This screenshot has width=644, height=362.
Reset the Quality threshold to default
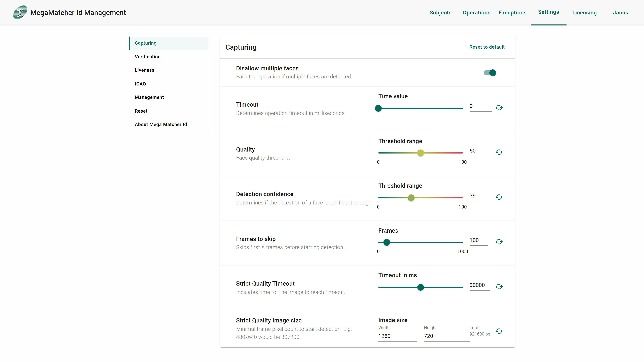point(499,152)
